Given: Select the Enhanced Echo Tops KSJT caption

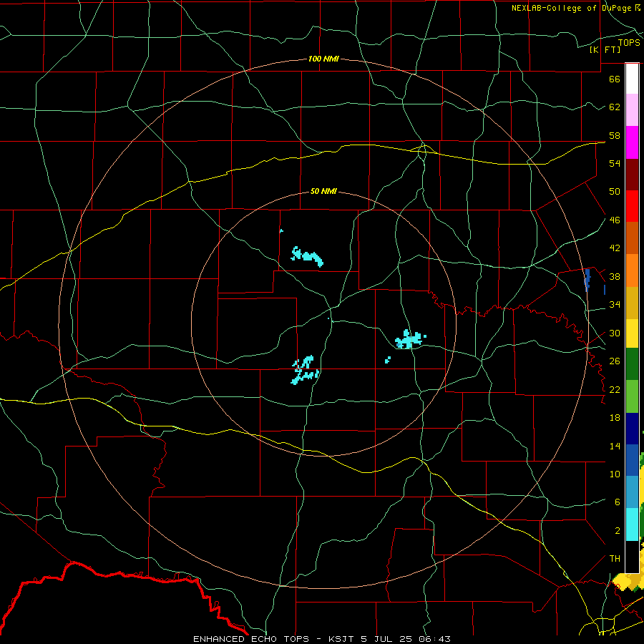Looking at the screenshot, I should (322, 639).
